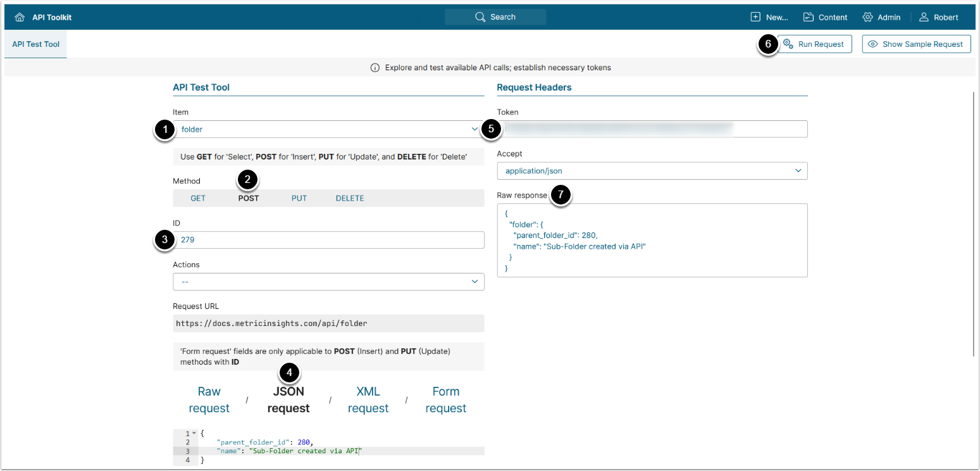The height and width of the screenshot is (471, 980).
Task: Click the gears icon on Run Request
Action: [x=788, y=44]
